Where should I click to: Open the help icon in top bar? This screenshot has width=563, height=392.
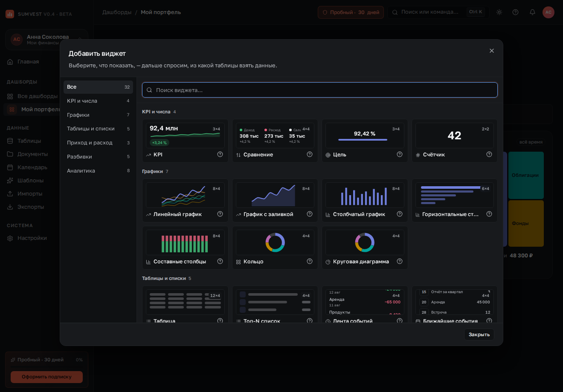coord(516,12)
